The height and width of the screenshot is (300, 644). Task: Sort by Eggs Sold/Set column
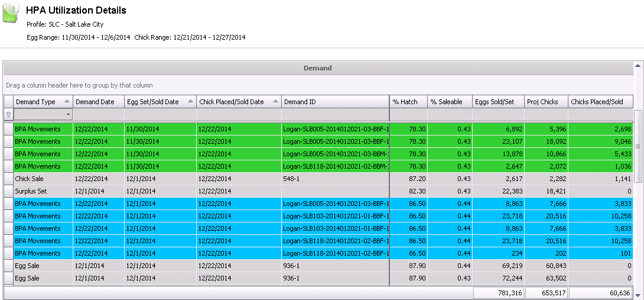click(x=498, y=102)
